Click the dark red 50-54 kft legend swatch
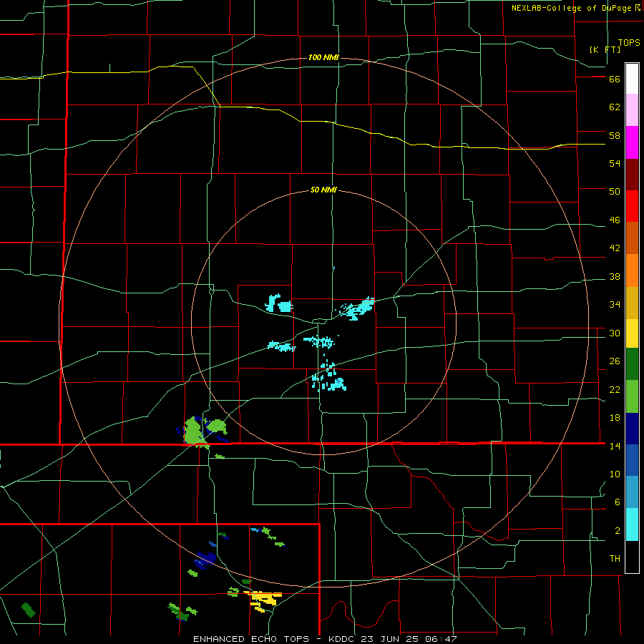This screenshot has height=644, width=644. 632,174
